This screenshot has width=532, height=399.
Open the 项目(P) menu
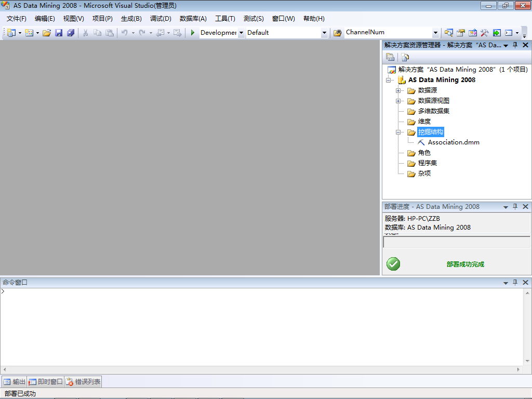point(102,19)
